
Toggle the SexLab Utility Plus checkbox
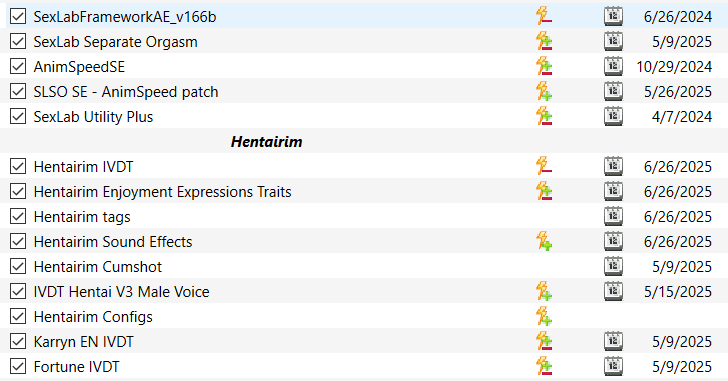(18, 116)
